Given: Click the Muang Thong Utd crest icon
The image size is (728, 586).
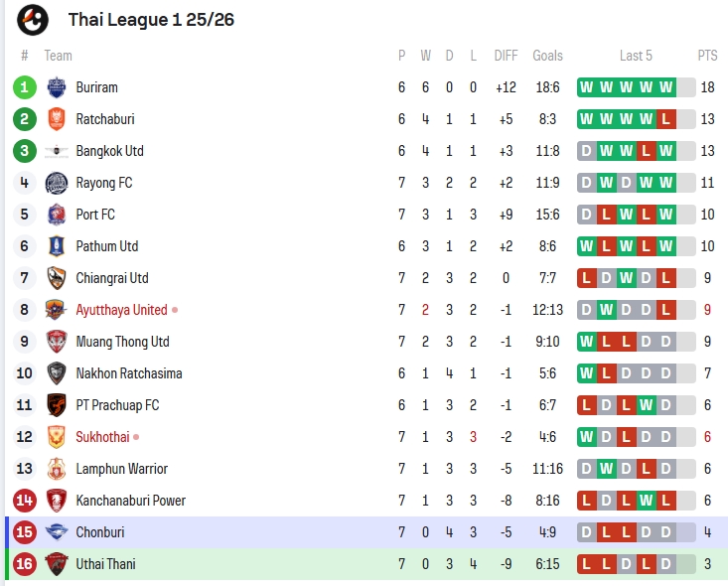Looking at the screenshot, I should [56, 342].
